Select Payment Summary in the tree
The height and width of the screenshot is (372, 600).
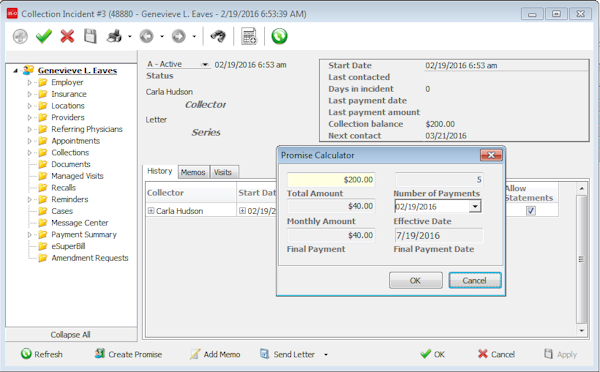click(84, 235)
